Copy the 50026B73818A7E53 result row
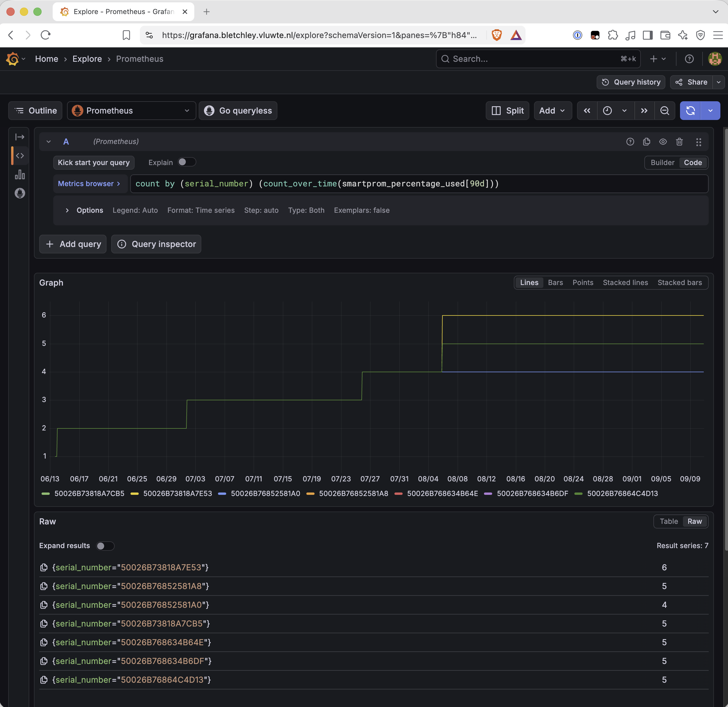Image resolution: width=728 pixels, height=707 pixels. [44, 567]
